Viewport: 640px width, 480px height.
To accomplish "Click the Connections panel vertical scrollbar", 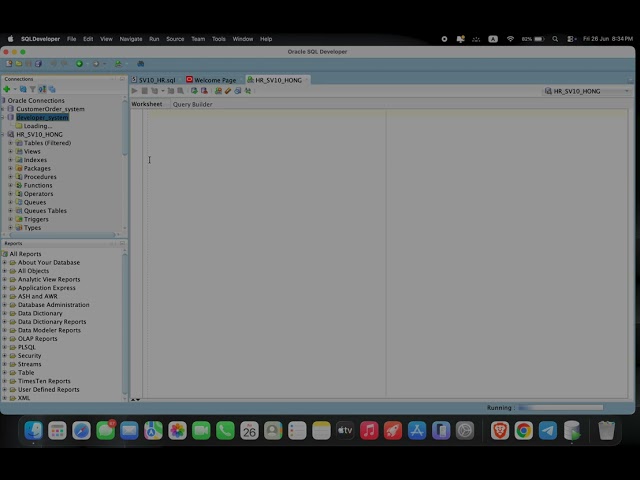I will click(124, 127).
